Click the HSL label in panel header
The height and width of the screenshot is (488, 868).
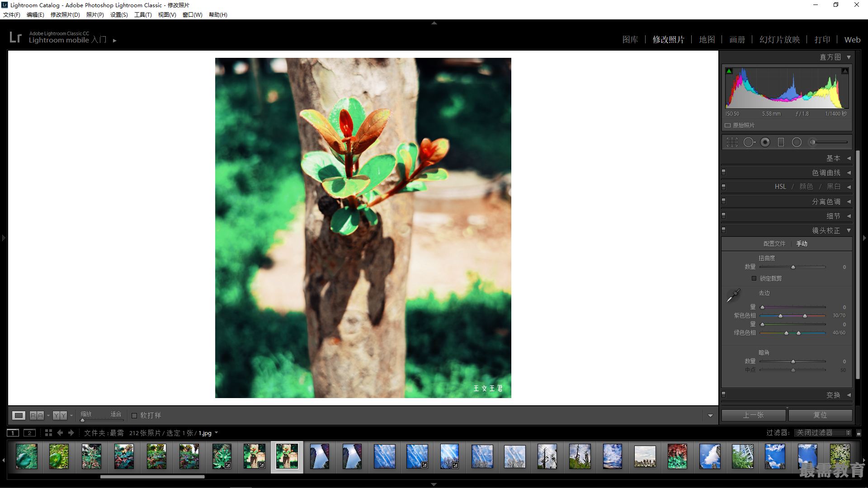780,187
